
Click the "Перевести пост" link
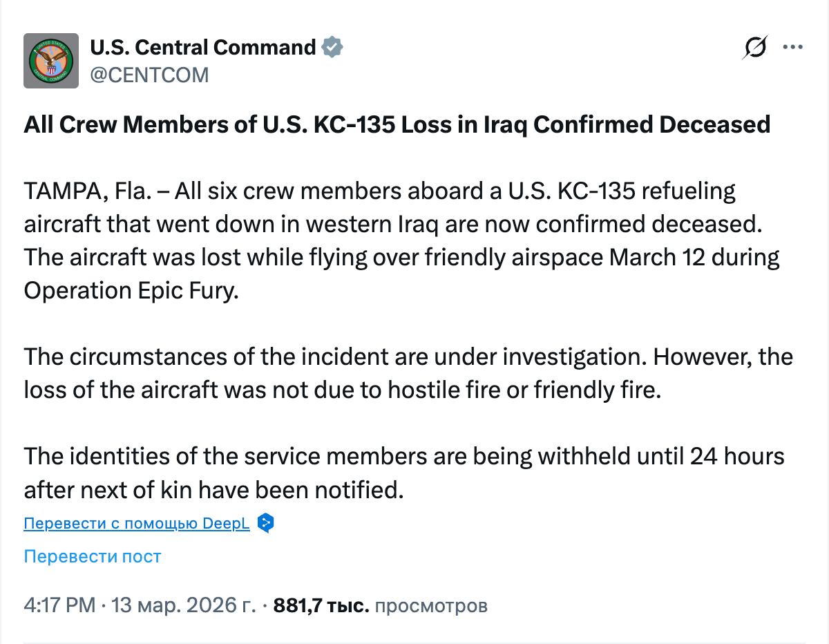pos(93,556)
